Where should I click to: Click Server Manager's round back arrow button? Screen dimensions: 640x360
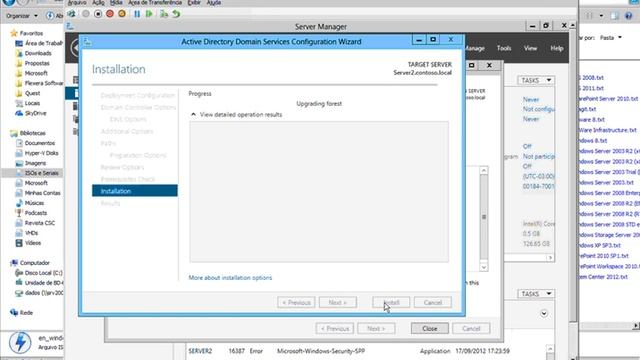click(74, 48)
